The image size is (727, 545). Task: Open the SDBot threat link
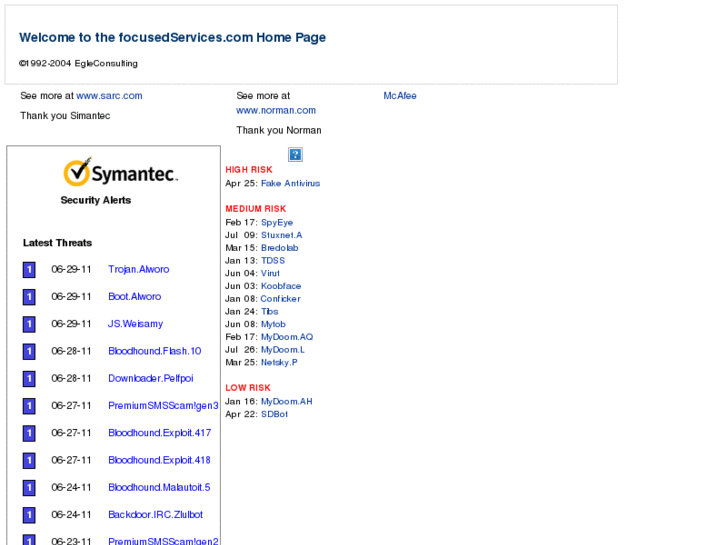click(x=274, y=414)
